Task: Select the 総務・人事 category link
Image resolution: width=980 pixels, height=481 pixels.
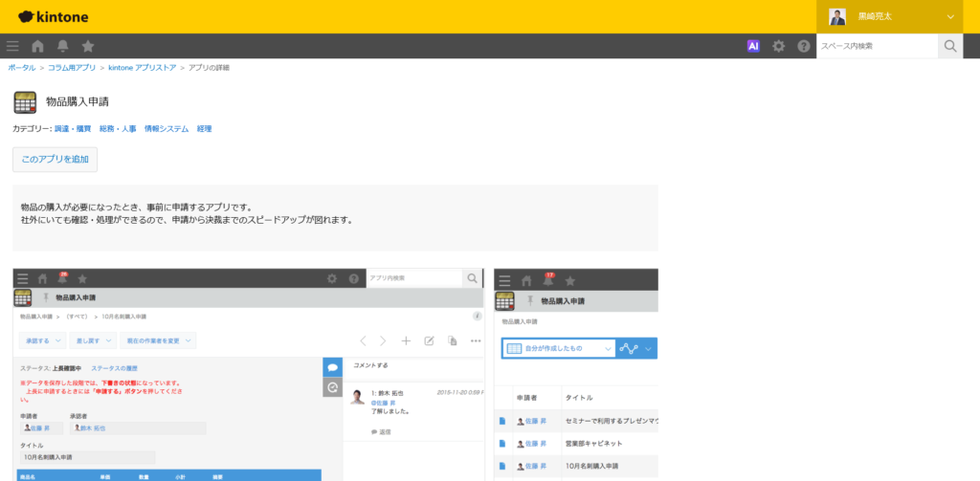Action: tap(118, 129)
